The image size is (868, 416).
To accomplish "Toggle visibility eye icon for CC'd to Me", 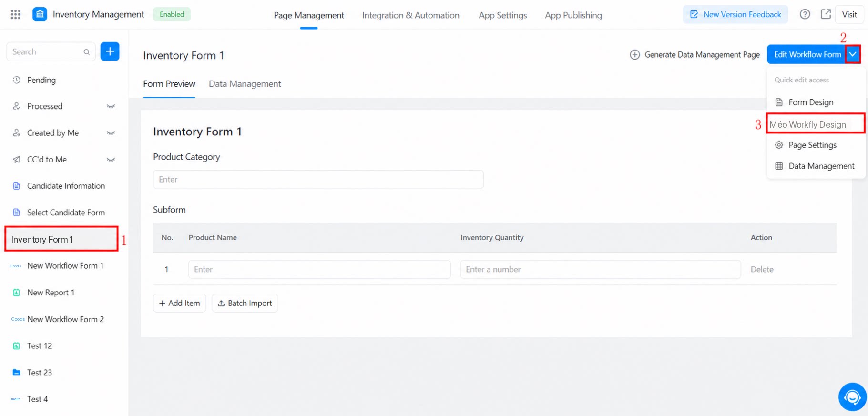I will 111,160.
